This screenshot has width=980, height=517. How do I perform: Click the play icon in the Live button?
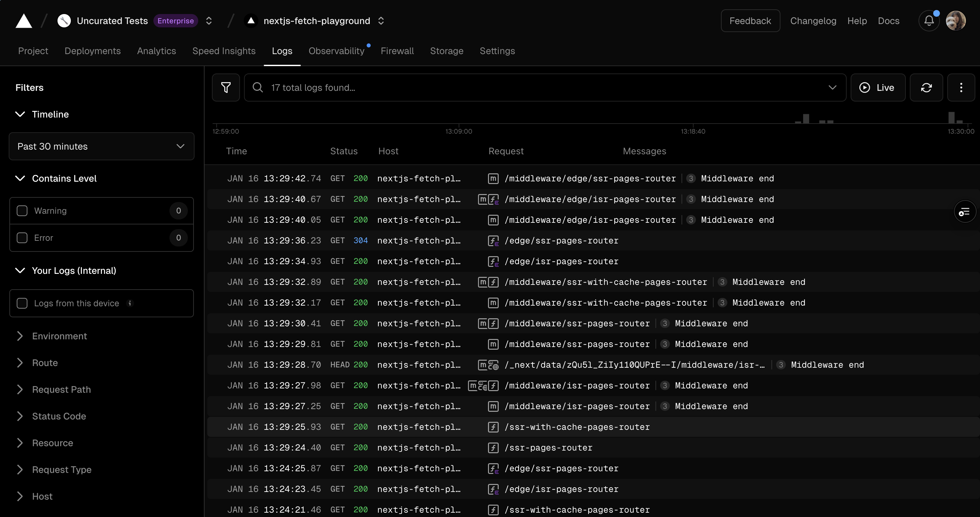click(864, 88)
